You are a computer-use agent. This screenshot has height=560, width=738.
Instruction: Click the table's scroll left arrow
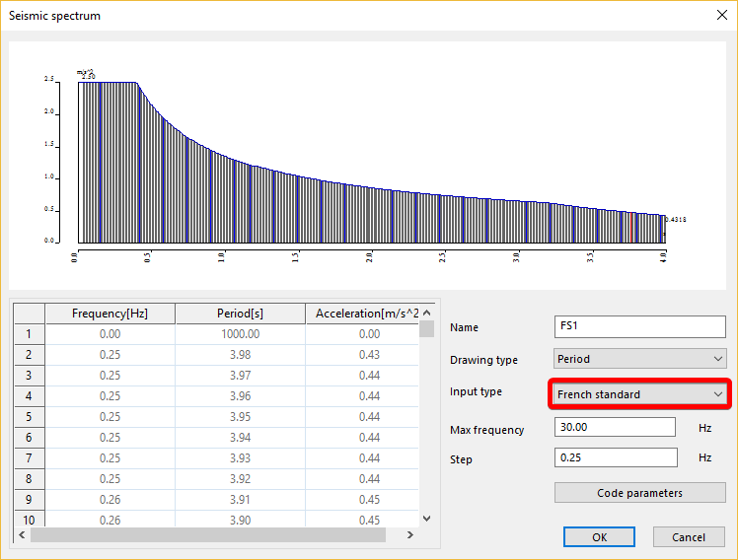pos(22,534)
